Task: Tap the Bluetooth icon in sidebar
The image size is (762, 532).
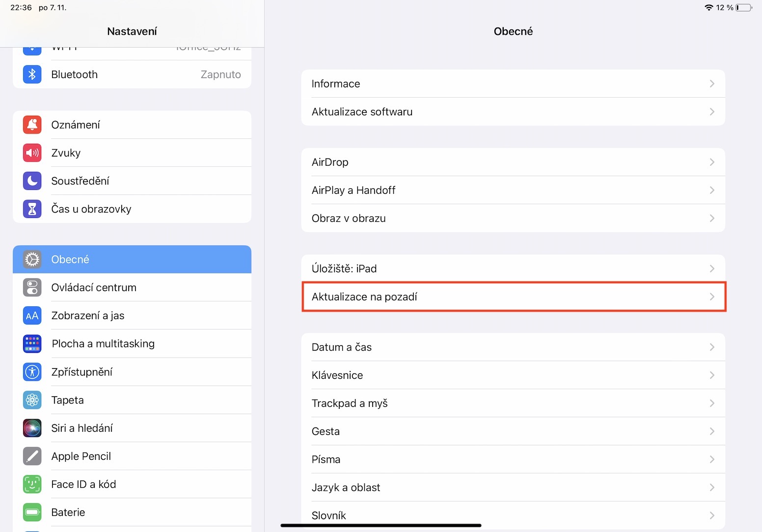Action: (x=32, y=75)
